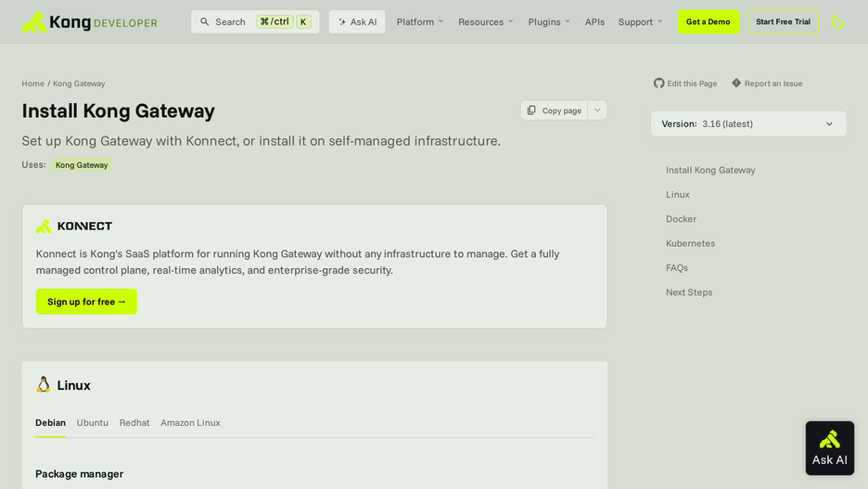The height and width of the screenshot is (489, 868).
Task: Jump to Next Steps in sidebar
Action: point(689,292)
